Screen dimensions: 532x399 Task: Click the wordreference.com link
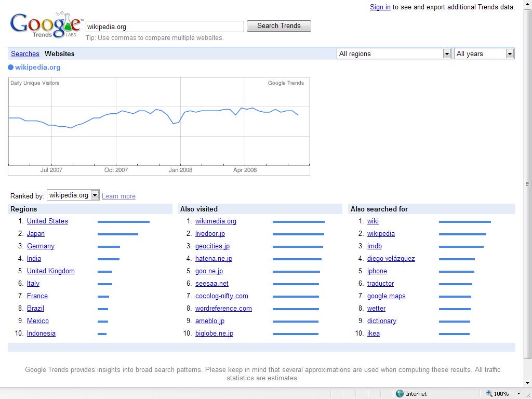pyautogui.click(x=223, y=309)
